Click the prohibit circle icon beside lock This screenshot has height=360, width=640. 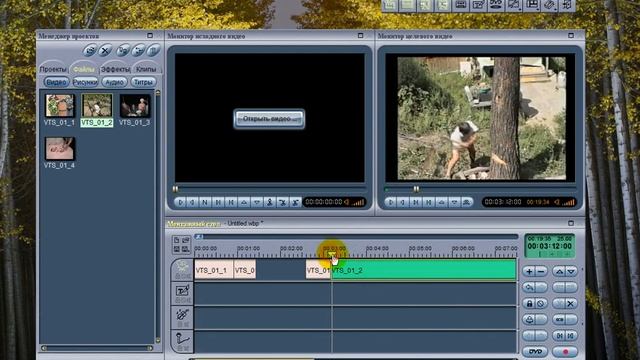pyautogui.click(x=541, y=303)
